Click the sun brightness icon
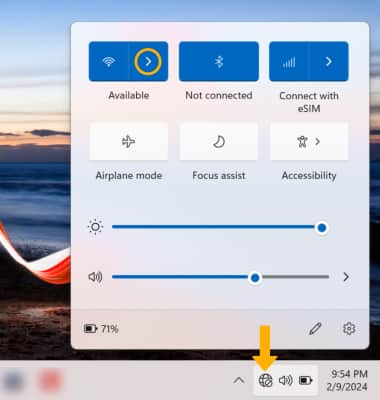 coord(95,227)
